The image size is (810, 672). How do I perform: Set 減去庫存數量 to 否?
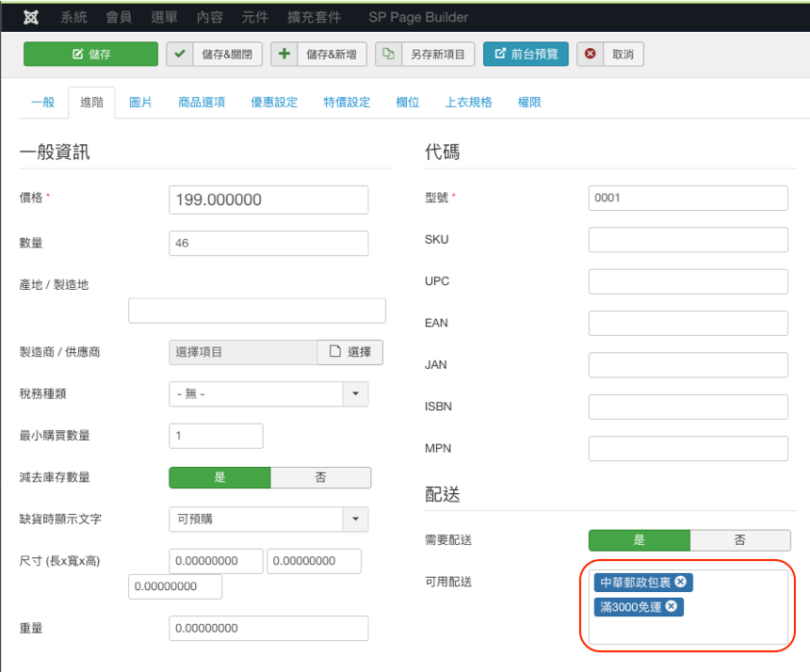(320, 477)
